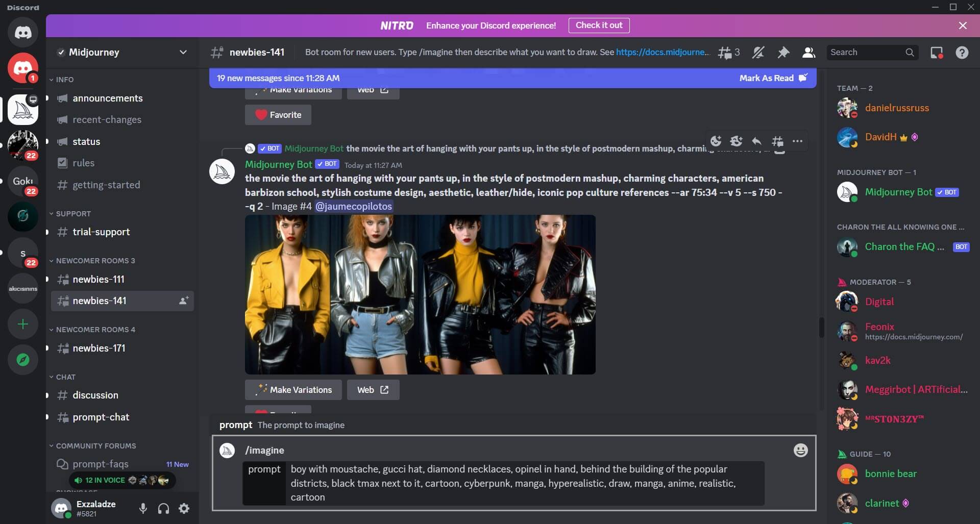Open the rules channel
The height and width of the screenshot is (524, 980).
[x=122, y=163]
